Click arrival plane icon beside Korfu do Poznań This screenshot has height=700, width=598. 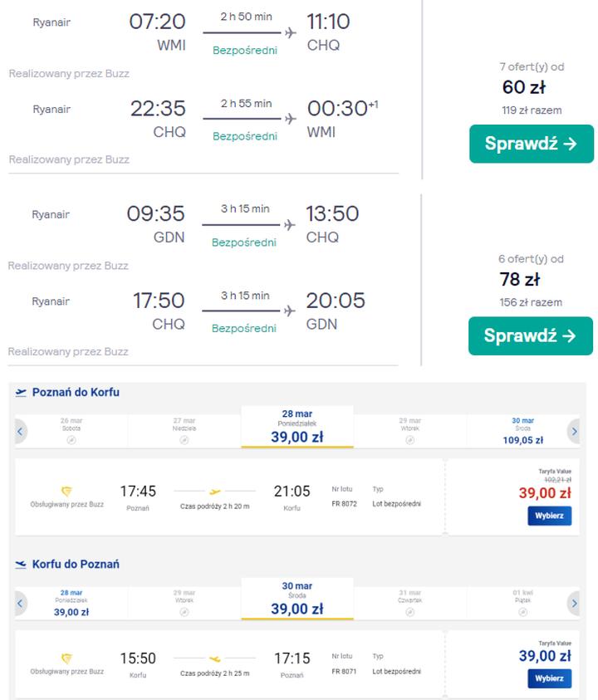[x=22, y=565]
